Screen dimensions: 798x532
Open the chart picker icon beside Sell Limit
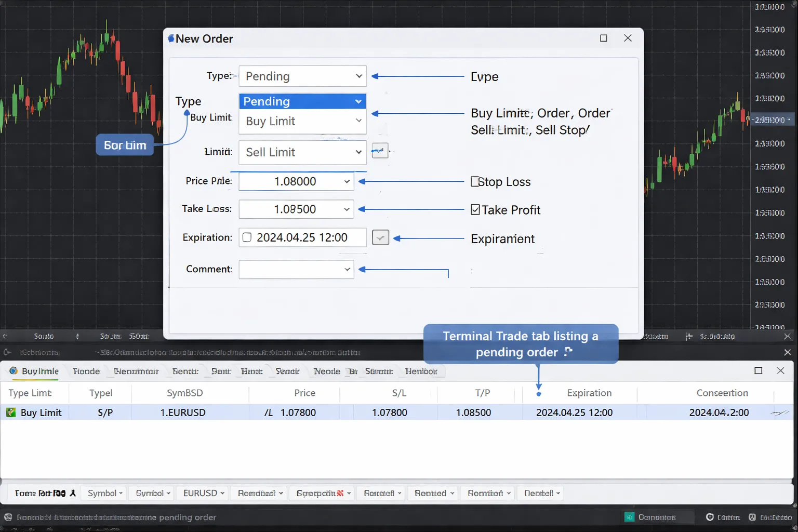click(x=380, y=151)
